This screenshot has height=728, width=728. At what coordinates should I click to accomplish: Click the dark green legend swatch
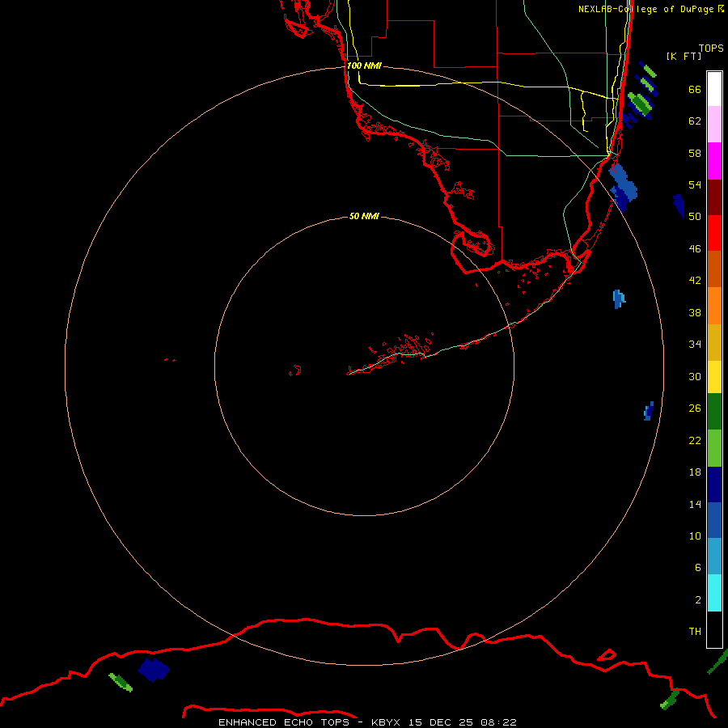point(714,412)
